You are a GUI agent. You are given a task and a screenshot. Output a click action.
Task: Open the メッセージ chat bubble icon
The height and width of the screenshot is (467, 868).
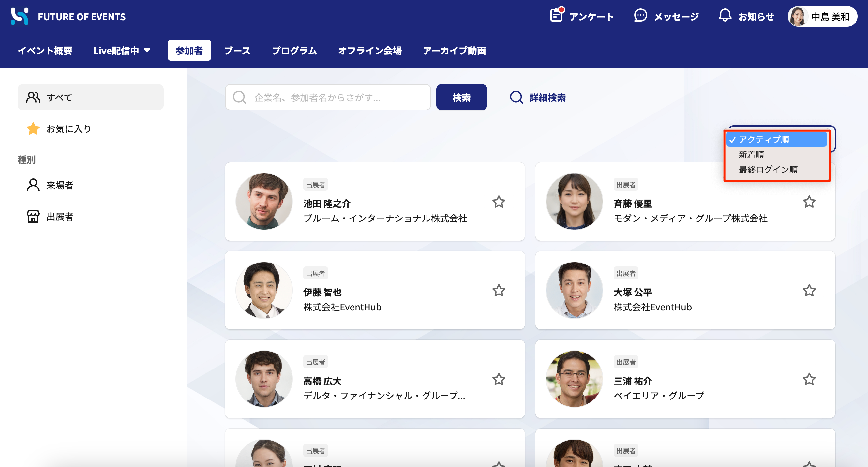[640, 16]
